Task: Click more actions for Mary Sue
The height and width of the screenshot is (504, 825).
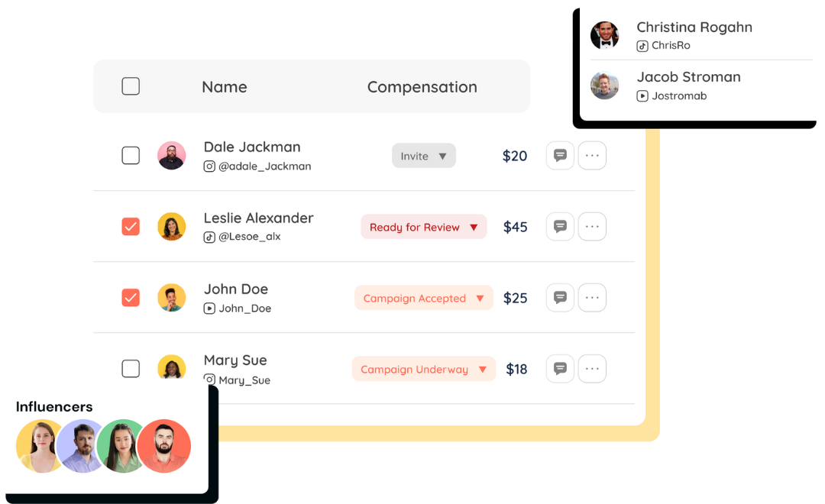Action: coord(592,369)
